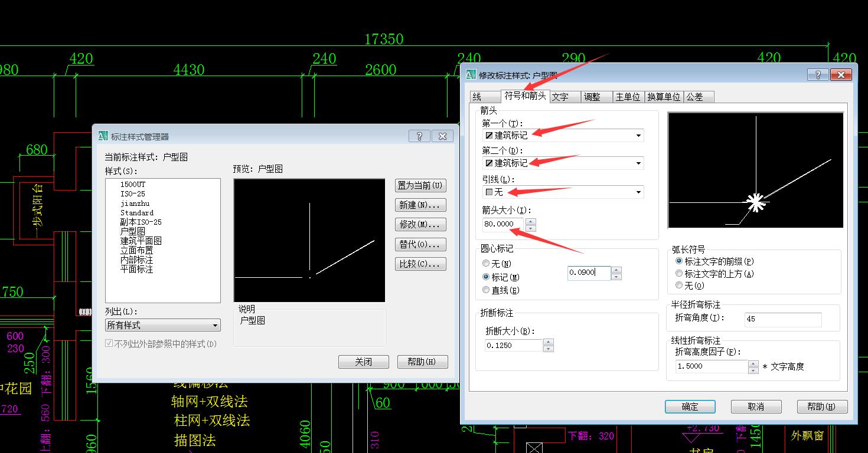Click the 建筑标记 arrowhead icon in 第一个 field
This screenshot has height=453, width=868.
[x=490, y=135]
